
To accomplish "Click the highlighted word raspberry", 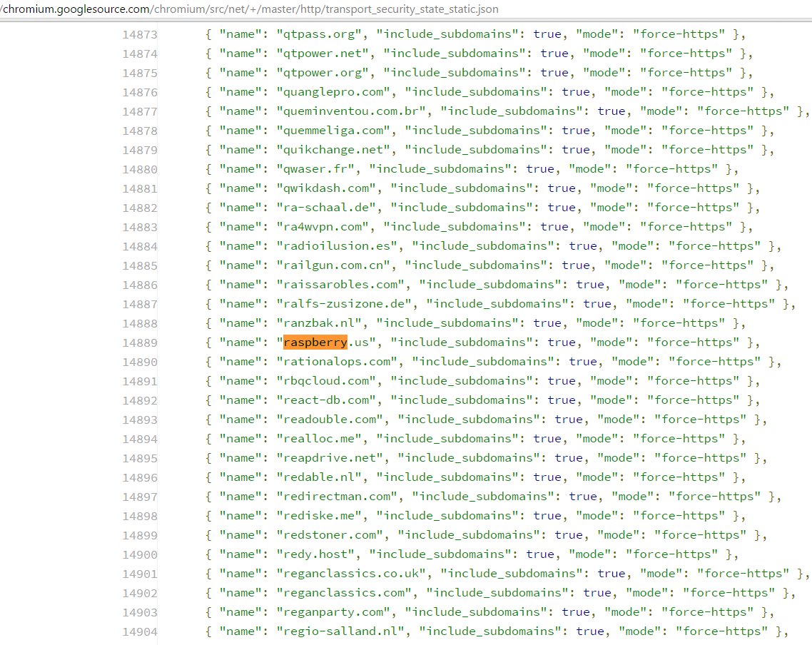I will point(315,342).
